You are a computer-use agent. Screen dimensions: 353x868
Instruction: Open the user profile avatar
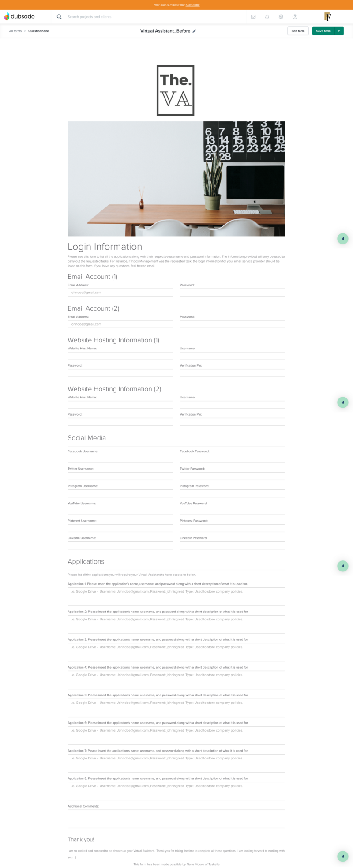pos(327,17)
